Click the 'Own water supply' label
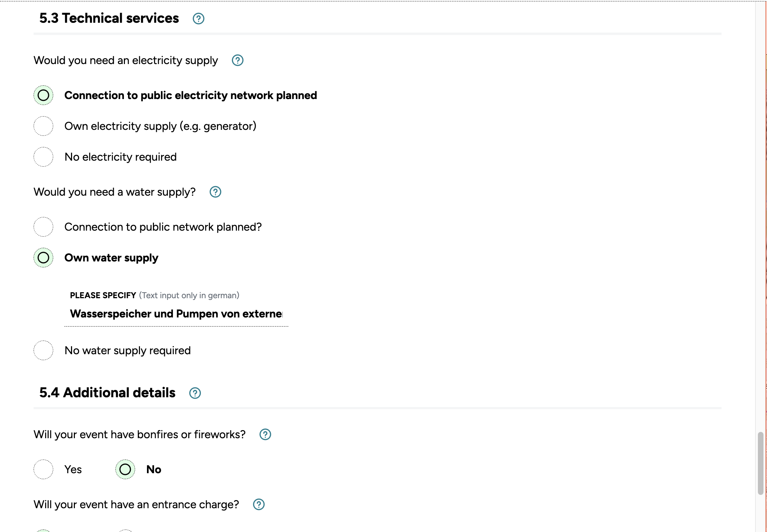This screenshot has width=767, height=532. click(111, 258)
